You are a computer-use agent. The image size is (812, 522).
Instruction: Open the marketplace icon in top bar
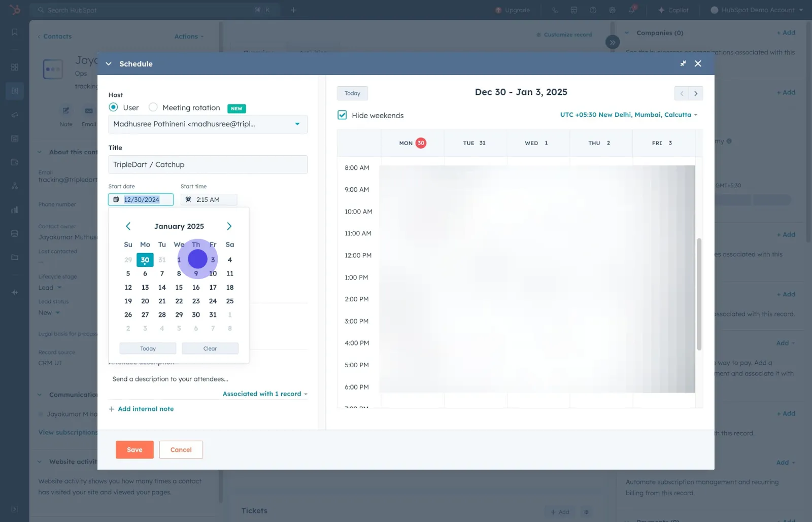(x=574, y=10)
